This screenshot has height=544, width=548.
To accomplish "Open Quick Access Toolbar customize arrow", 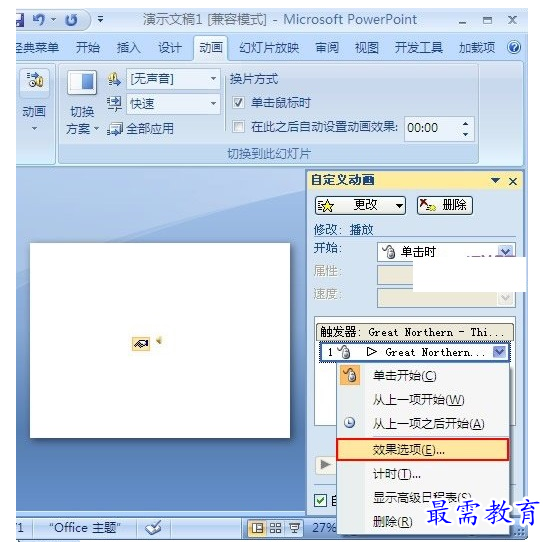I will pos(100,19).
